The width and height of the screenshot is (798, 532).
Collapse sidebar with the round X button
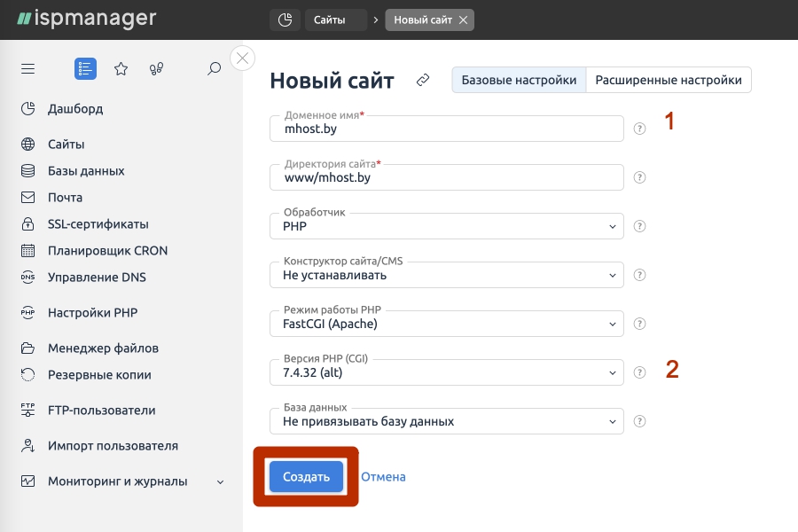click(242, 59)
